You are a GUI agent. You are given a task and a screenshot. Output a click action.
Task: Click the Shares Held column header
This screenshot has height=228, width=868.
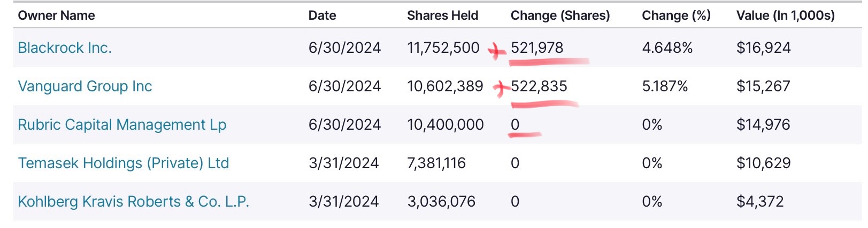(442, 15)
